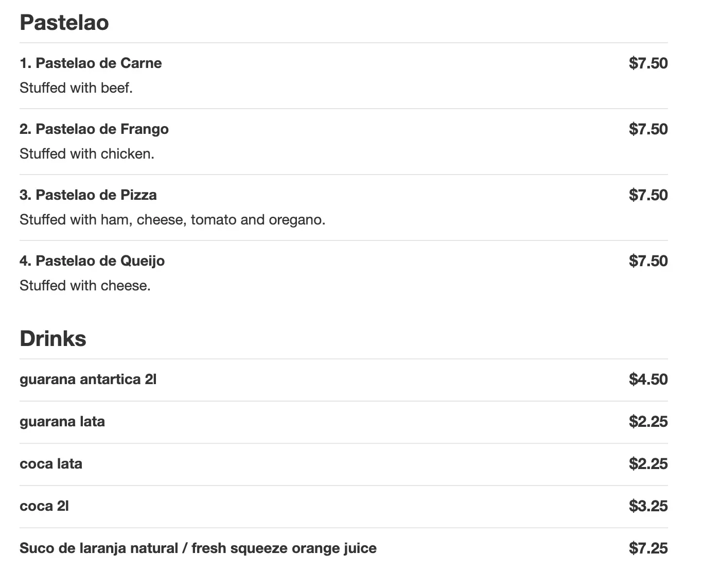Click the $4.50 guarana antartica price
This screenshot has height=588, width=705.
click(648, 379)
